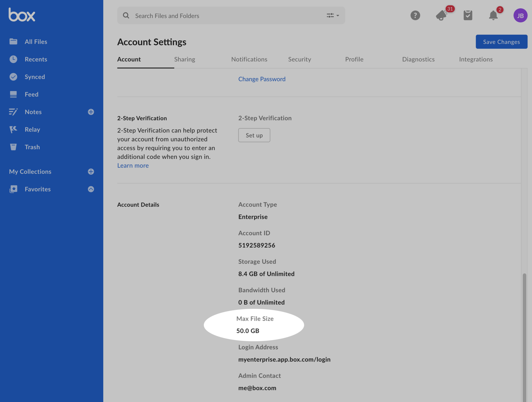This screenshot has height=402, width=532.
Task: Open the help menu
Action: tap(415, 15)
